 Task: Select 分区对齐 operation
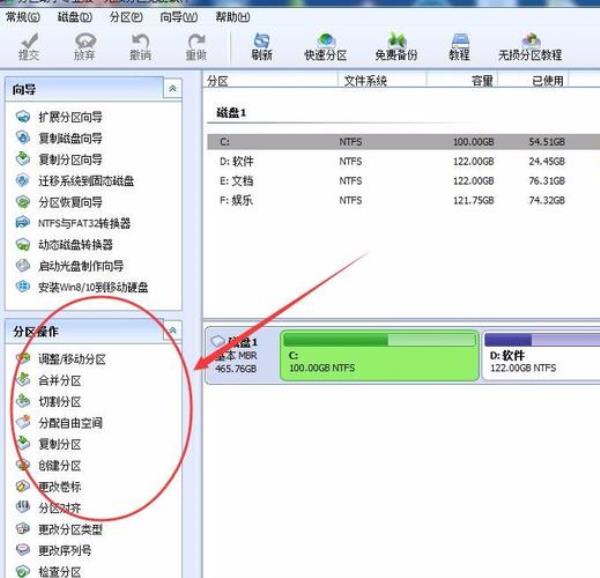pos(49,508)
